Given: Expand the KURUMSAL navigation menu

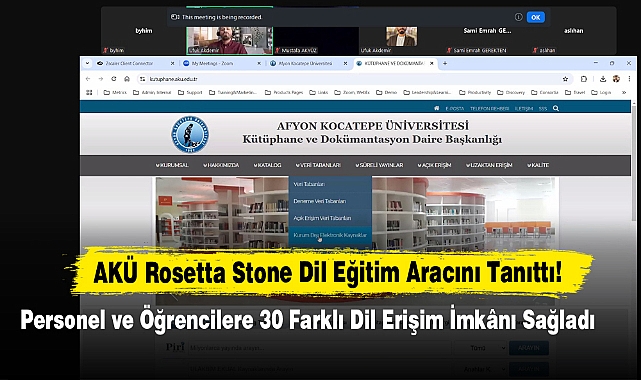Looking at the screenshot, I should 172,165.
